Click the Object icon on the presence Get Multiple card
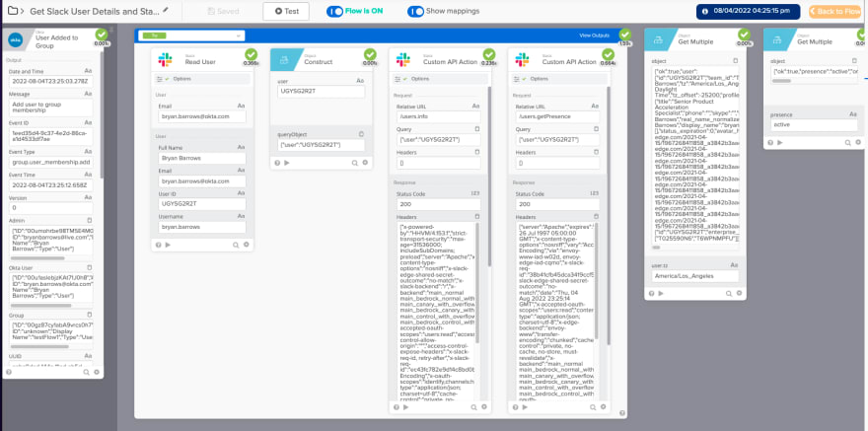The width and height of the screenshot is (868, 431). click(x=778, y=39)
